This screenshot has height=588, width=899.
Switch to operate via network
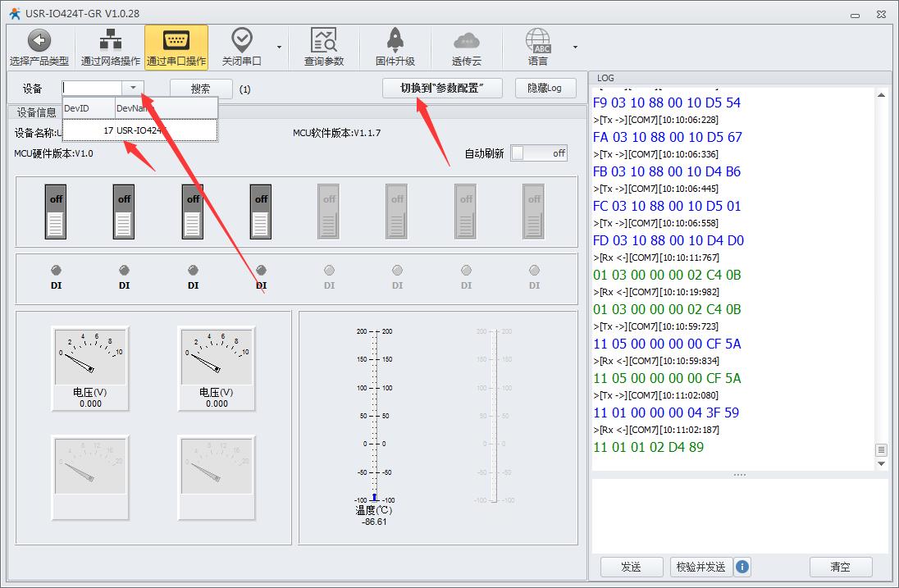(110, 48)
